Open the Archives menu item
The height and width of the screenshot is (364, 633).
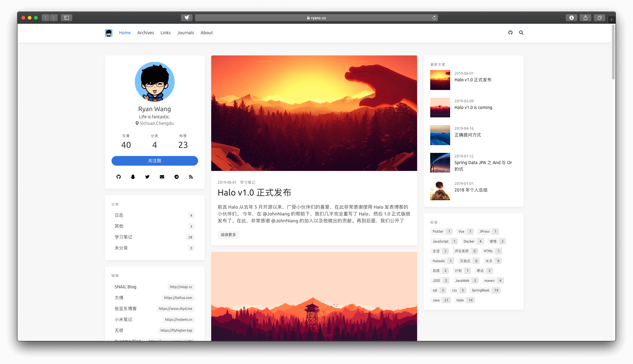pyautogui.click(x=145, y=33)
